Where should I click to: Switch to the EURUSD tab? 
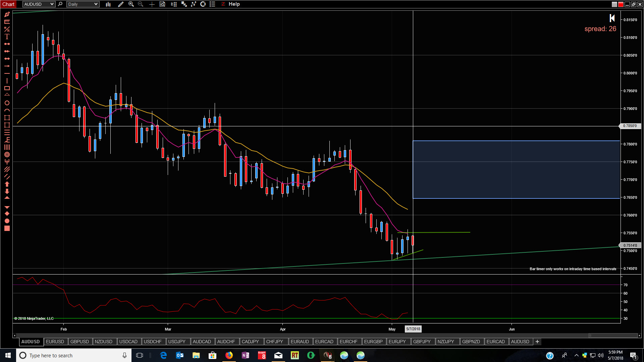[x=55, y=342]
